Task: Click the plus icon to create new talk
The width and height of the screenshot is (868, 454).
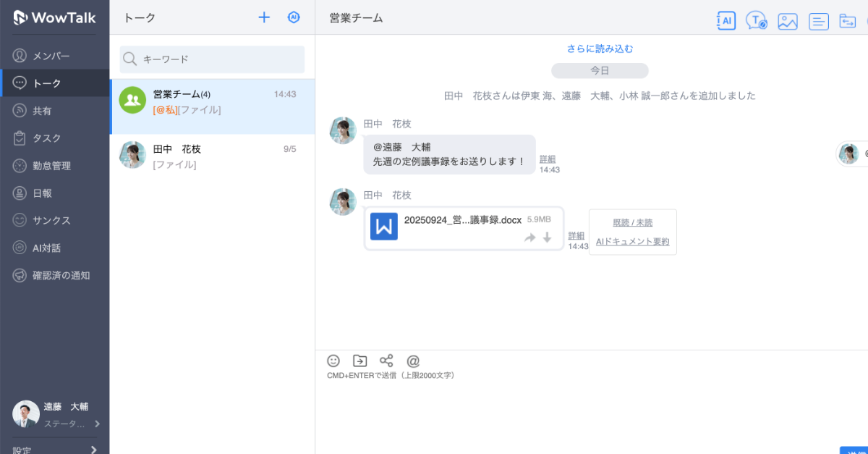Action: (x=264, y=17)
